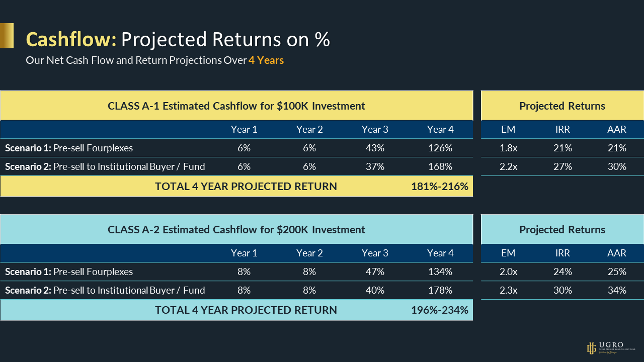This screenshot has height=362, width=644.
Task: Click the 196%-234% total return value
Action: pyautogui.click(x=440, y=310)
